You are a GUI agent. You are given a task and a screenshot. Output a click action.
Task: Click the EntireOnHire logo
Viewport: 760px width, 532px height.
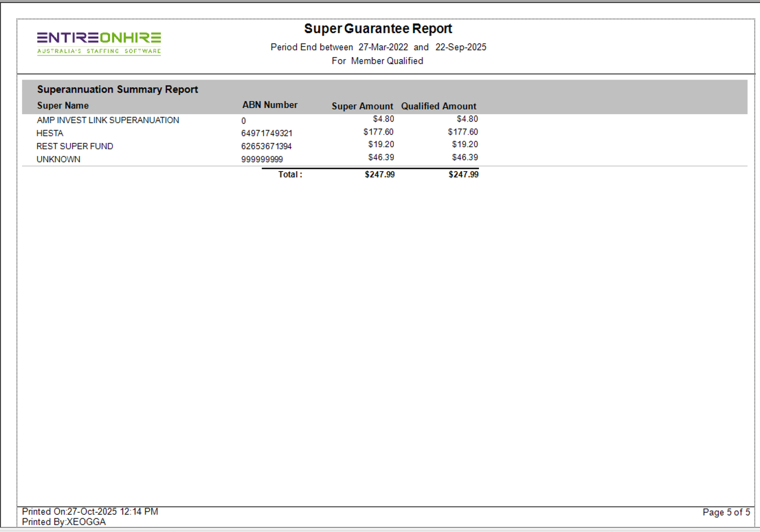pos(99,42)
